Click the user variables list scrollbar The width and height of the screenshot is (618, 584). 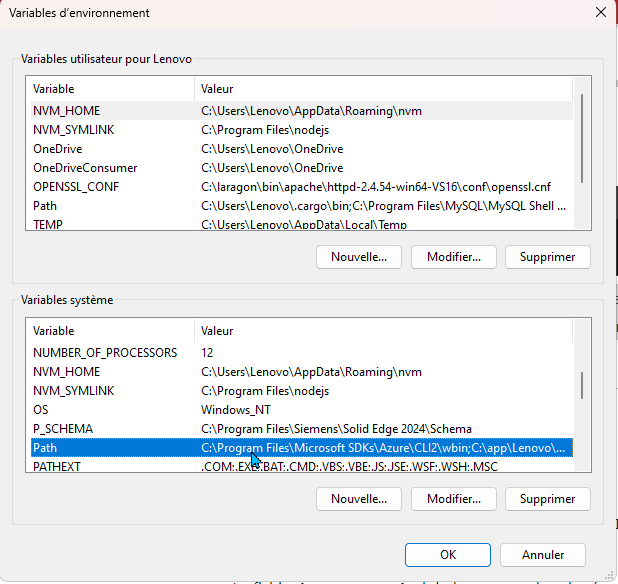(582, 130)
